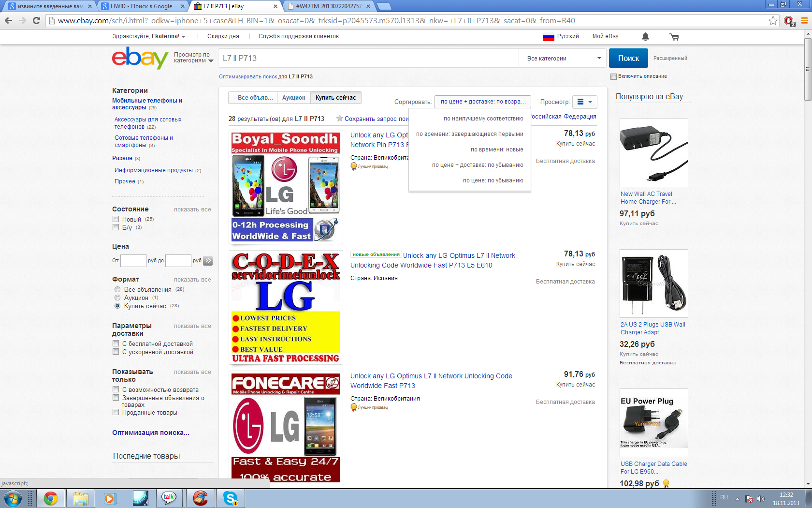Check 'С возможностью возврата' checkbox
Screen dimensions: 812x508
pyautogui.click(x=116, y=389)
